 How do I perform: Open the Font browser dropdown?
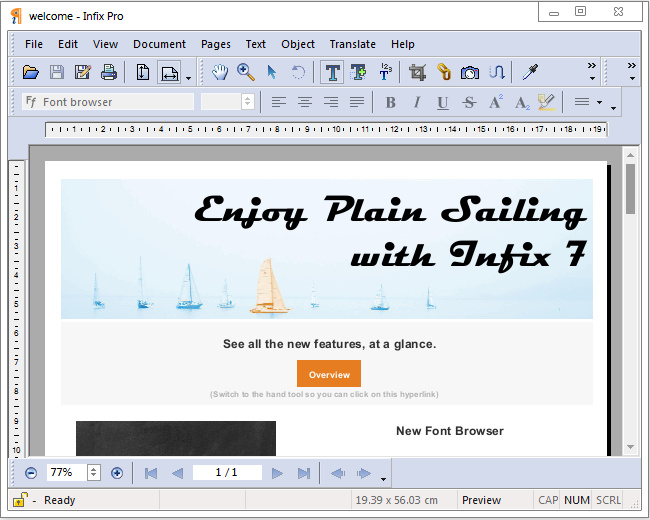pyautogui.click(x=108, y=102)
